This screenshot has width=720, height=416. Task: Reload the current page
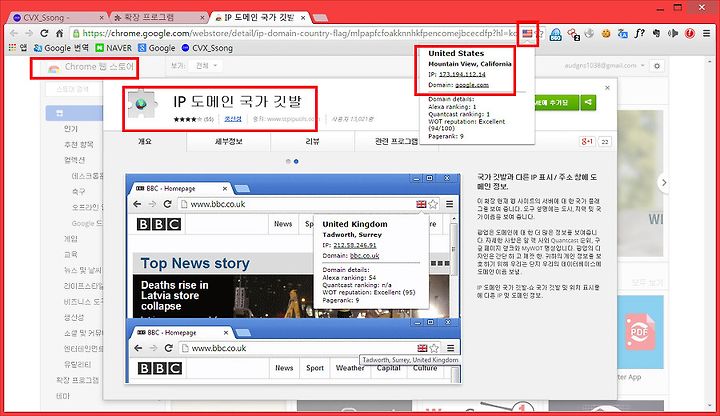(x=44, y=33)
